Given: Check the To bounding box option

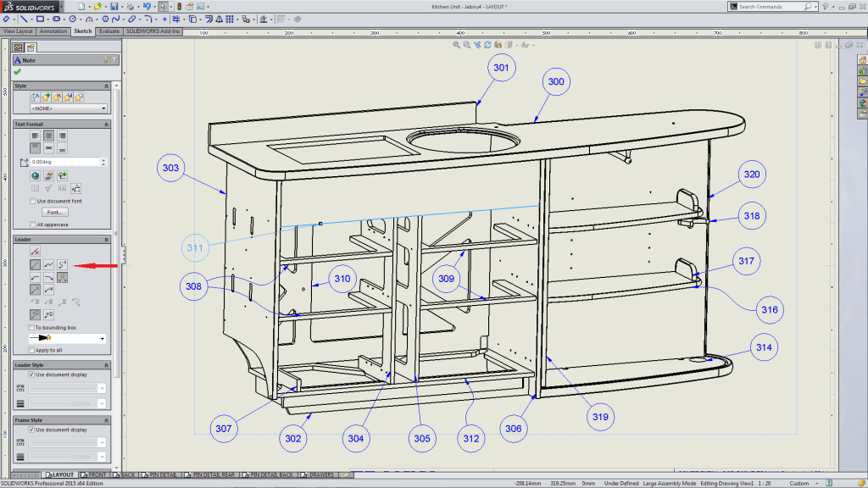Looking at the screenshot, I should (32, 327).
